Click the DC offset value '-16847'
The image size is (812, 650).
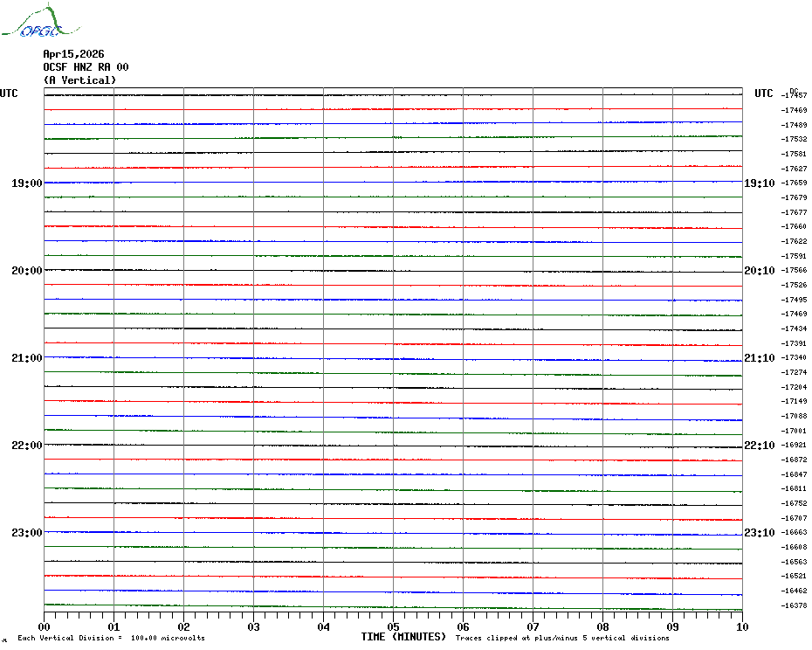pyautogui.click(x=795, y=474)
